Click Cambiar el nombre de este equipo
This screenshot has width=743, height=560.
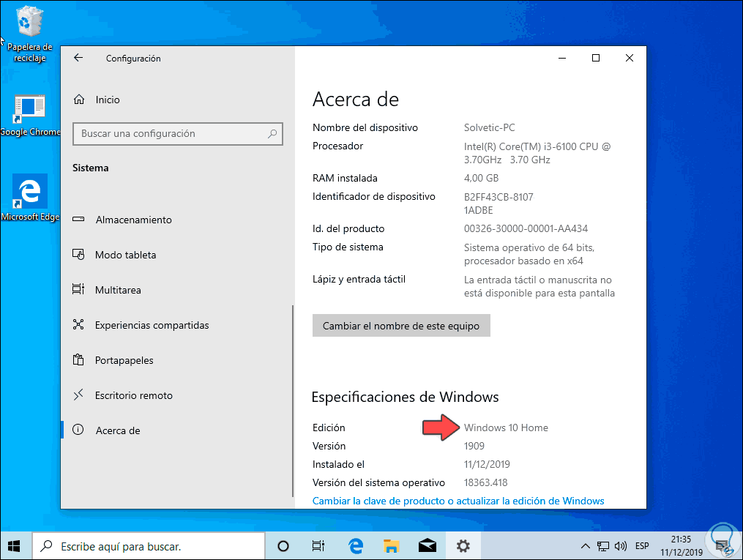point(401,326)
